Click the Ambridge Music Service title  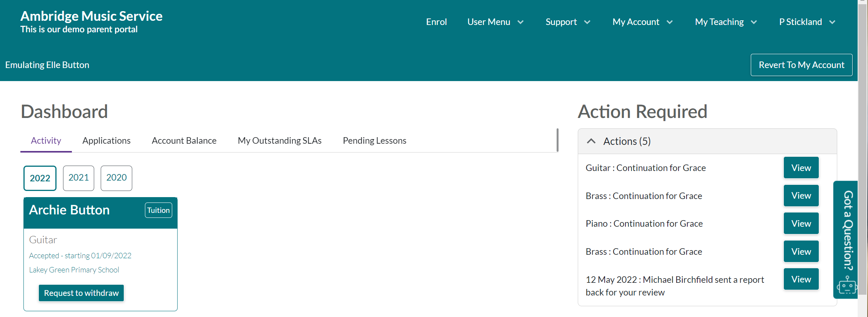tap(91, 16)
